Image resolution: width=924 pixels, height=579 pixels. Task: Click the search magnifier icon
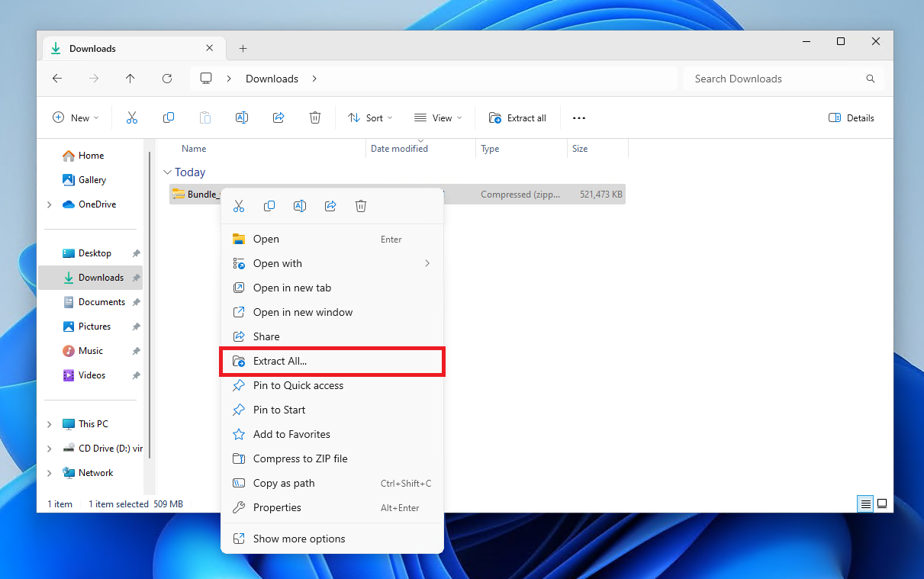click(x=870, y=78)
